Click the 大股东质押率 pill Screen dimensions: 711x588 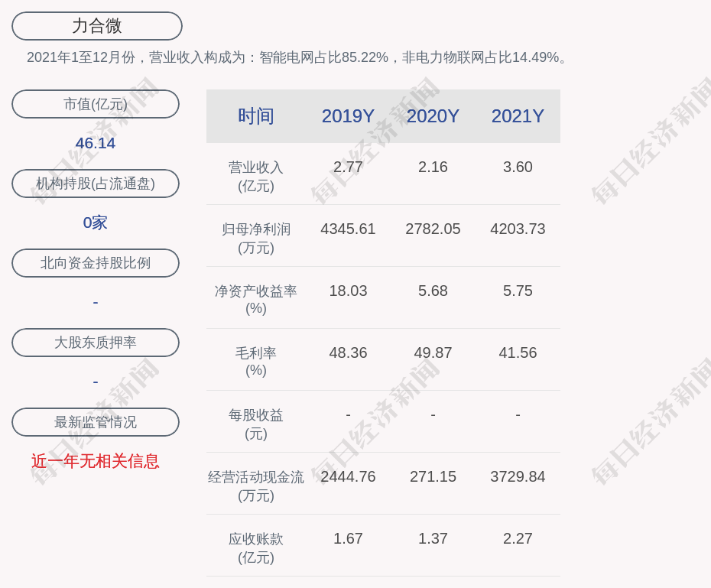coord(96,343)
